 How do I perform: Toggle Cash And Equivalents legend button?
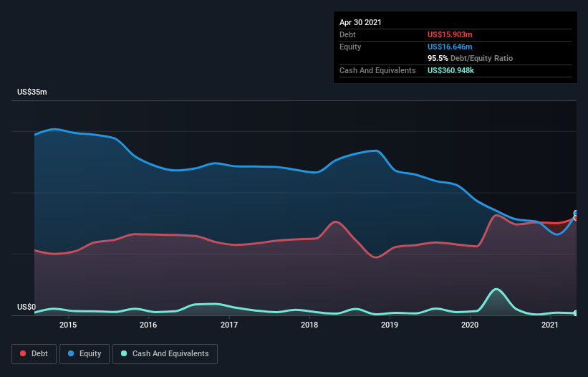click(x=165, y=354)
